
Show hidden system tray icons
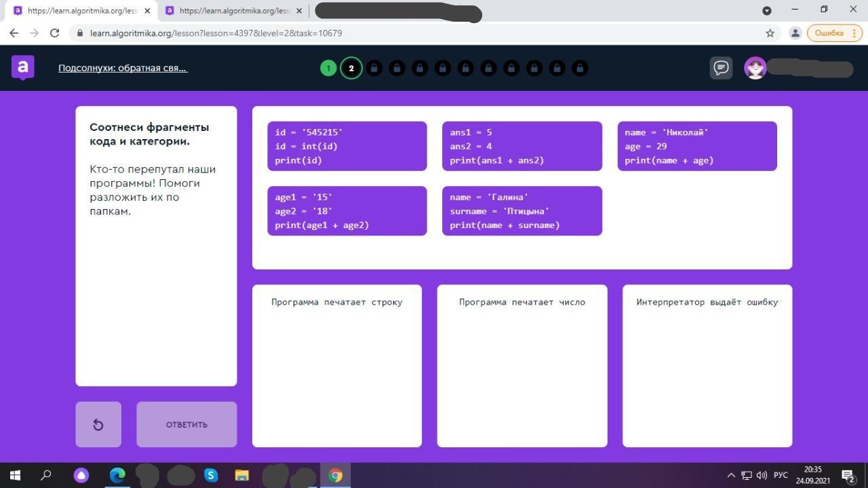730,475
